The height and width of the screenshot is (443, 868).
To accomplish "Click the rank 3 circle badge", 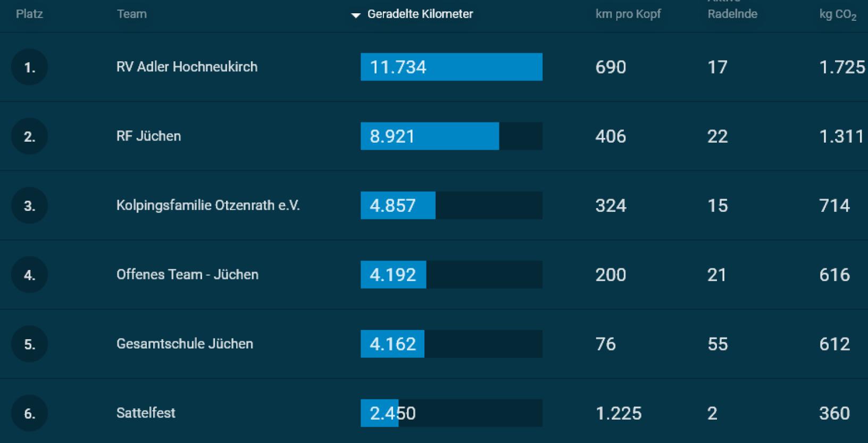I will (29, 206).
